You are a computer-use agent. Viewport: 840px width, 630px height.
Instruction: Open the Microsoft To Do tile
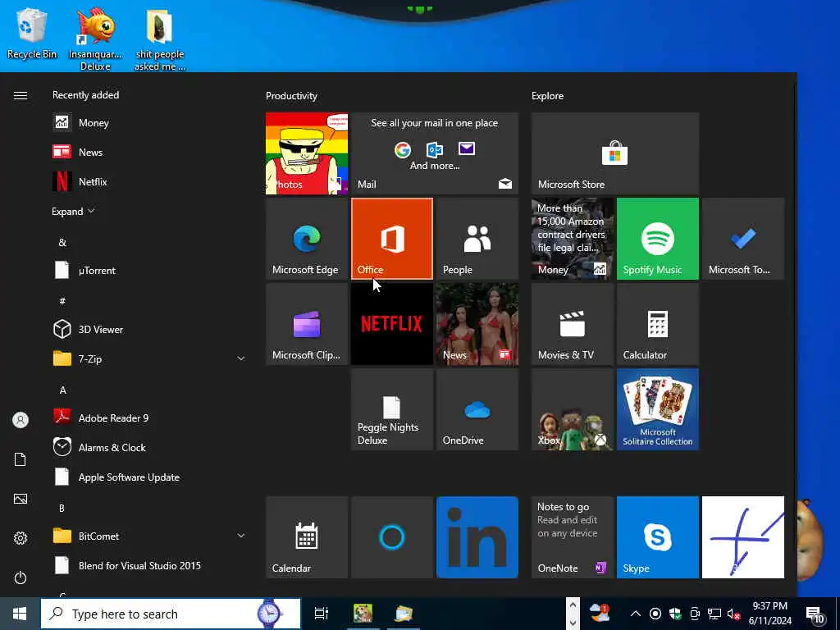pyautogui.click(x=743, y=239)
